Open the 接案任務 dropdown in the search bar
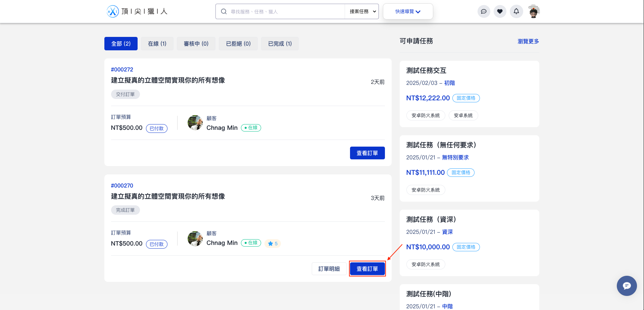Image resolution: width=644 pixels, height=310 pixels. 361,11
